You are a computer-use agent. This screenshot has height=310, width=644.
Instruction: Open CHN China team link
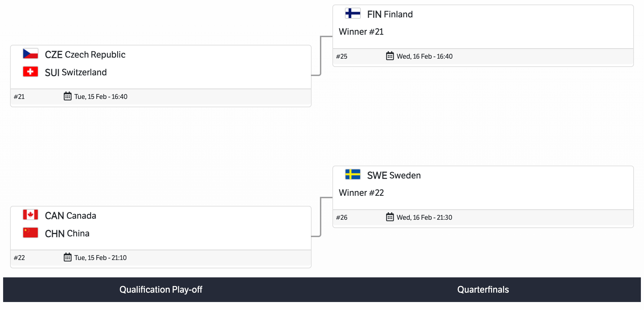(x=67, y=233)
